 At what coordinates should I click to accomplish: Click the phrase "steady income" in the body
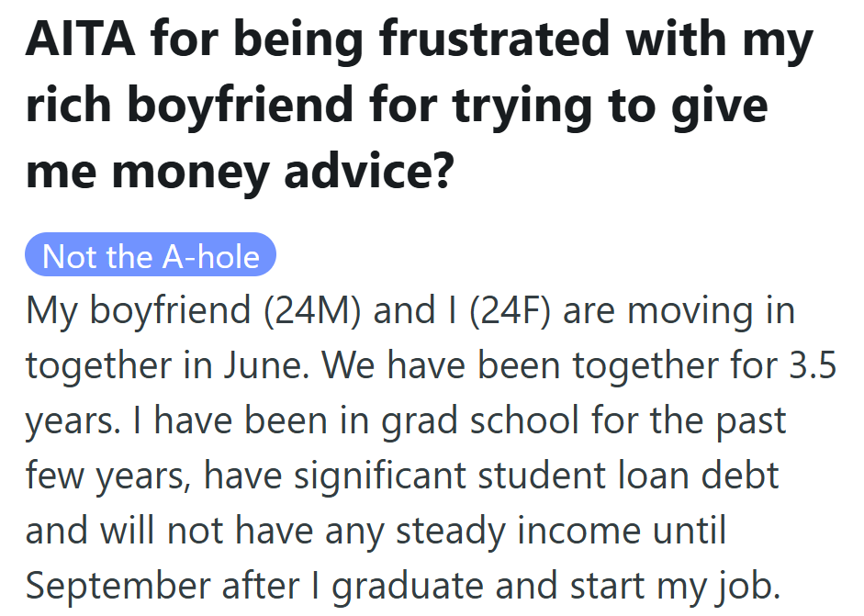click(518, 531)
